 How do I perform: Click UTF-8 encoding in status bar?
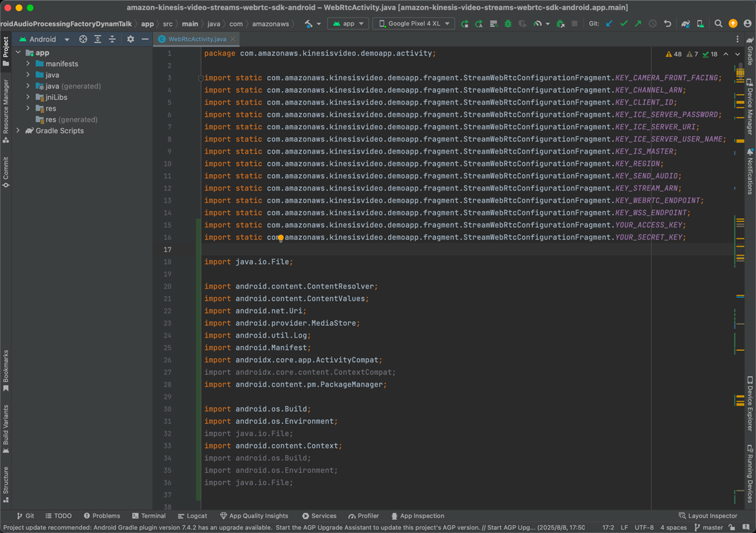[x=644, y=528]
